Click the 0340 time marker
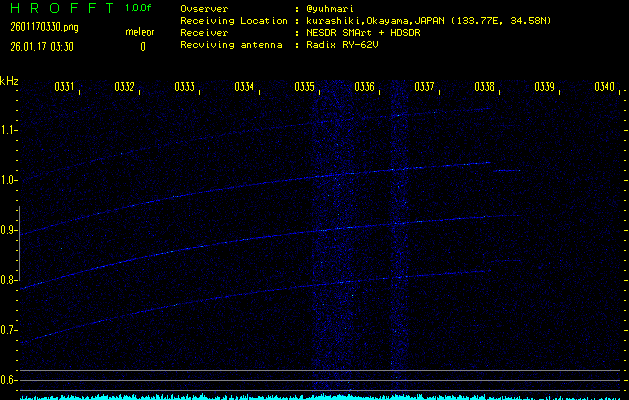 tap(604, 87)
